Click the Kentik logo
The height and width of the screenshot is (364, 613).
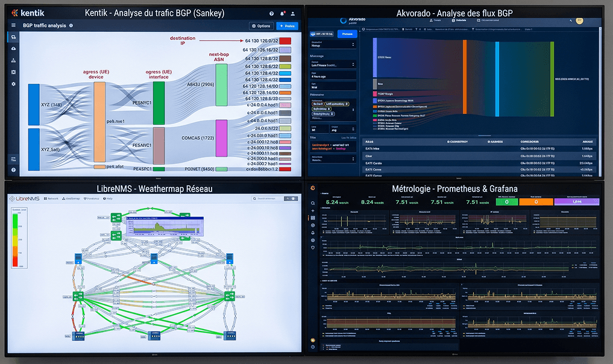click(x=27, y=13)
